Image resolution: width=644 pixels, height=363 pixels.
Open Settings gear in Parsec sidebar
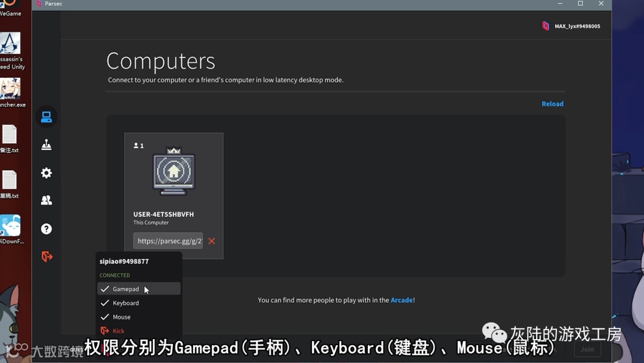click(x=47, y=173)
